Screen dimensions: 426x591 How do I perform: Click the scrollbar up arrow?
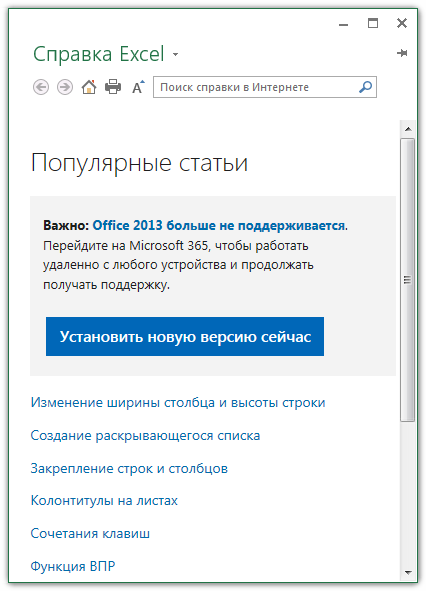(408, 129)
